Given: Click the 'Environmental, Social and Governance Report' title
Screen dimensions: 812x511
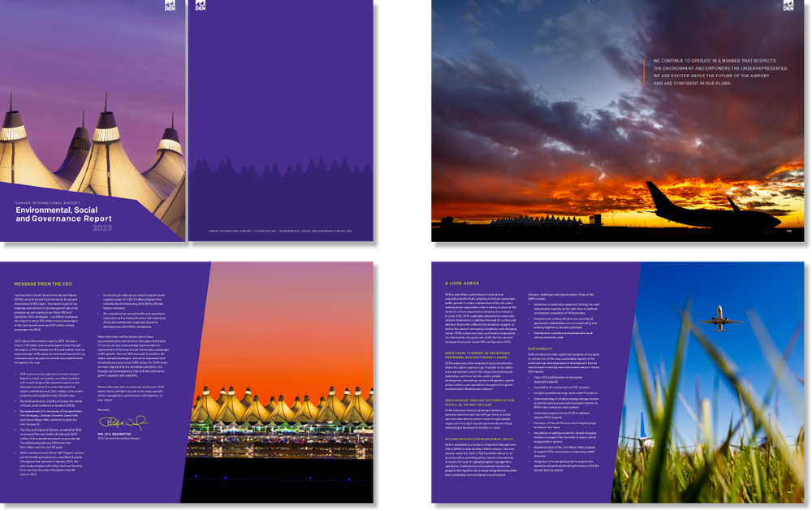Looking at the screenshot, I should (63, 214).
